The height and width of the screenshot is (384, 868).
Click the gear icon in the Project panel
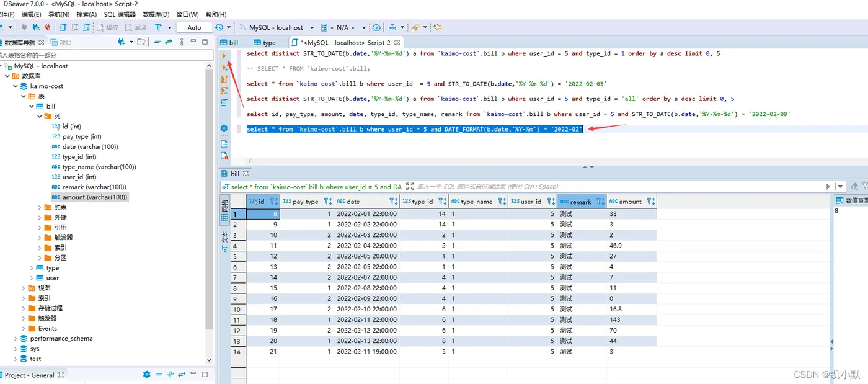[x=146, y=375]
